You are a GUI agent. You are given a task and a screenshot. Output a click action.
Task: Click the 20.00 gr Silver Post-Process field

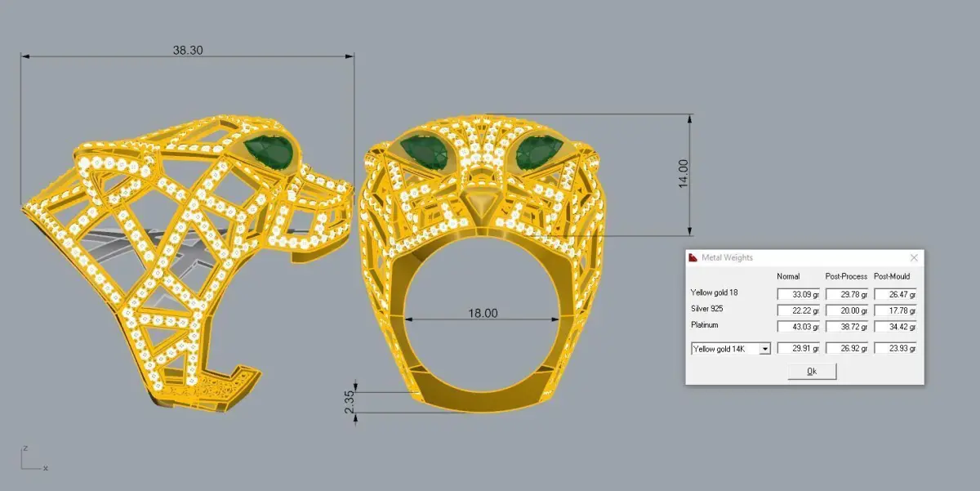coord(846,310)
